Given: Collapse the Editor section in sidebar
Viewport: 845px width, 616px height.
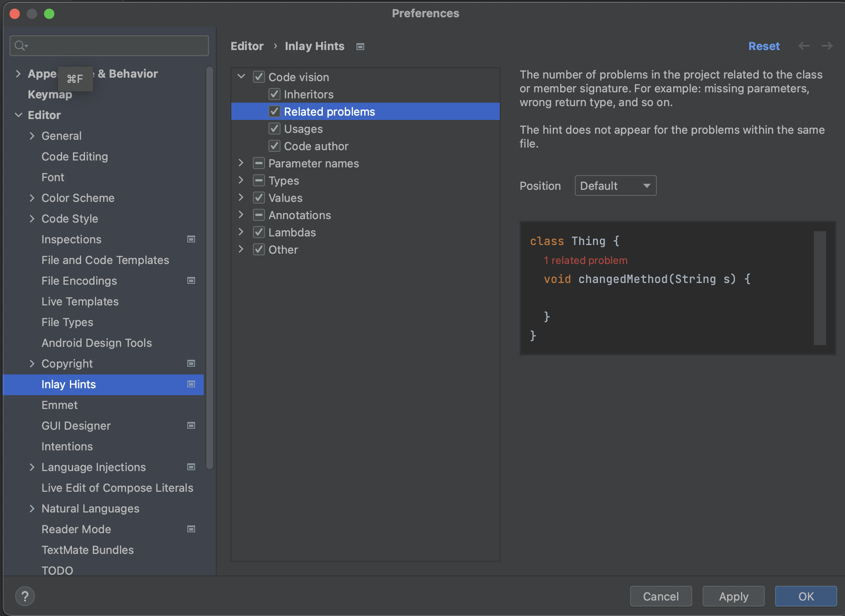Looking at the screenshot, I should tap(19, 115).
